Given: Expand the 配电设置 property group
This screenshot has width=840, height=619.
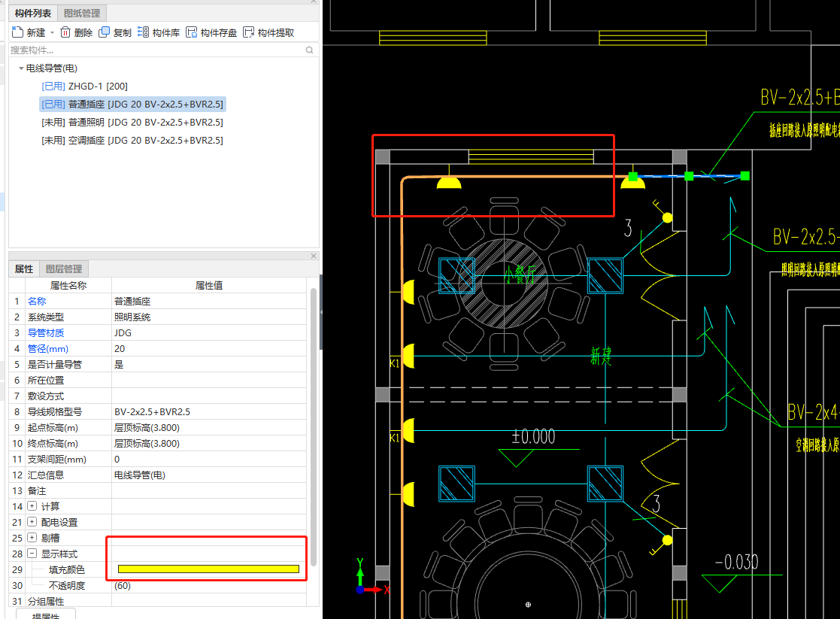Looking at the screenshot, I should pos(32,521).
